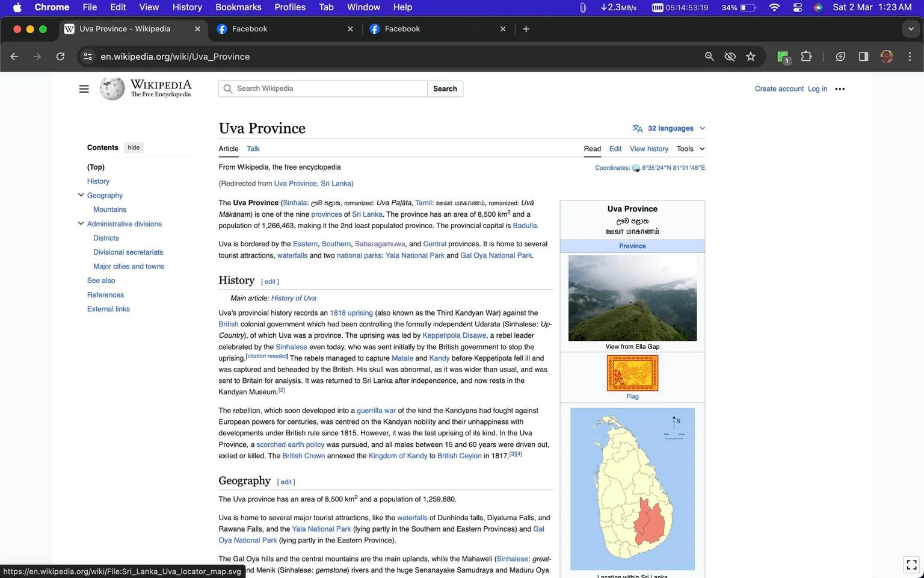Screen dimensions: 924x578
Task: Open Chrome three-dot menu
Action: [x=910, y=57]
